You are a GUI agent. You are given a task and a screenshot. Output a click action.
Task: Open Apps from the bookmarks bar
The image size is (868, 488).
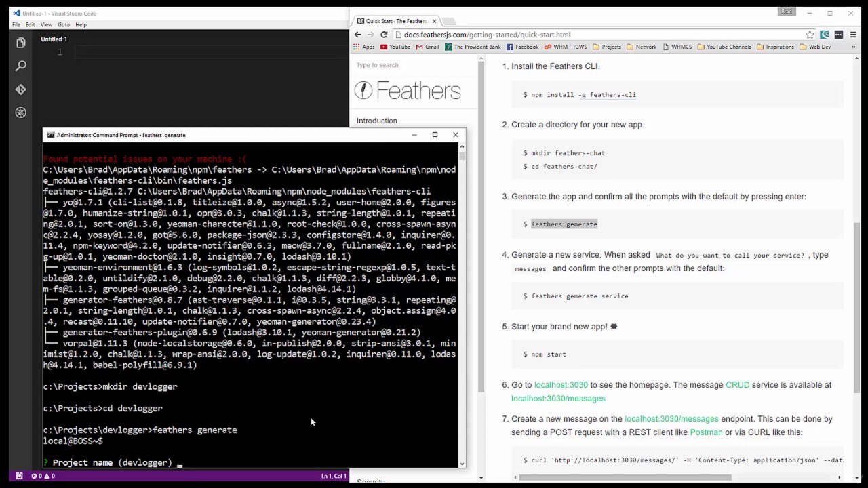[x=363, y=47]
